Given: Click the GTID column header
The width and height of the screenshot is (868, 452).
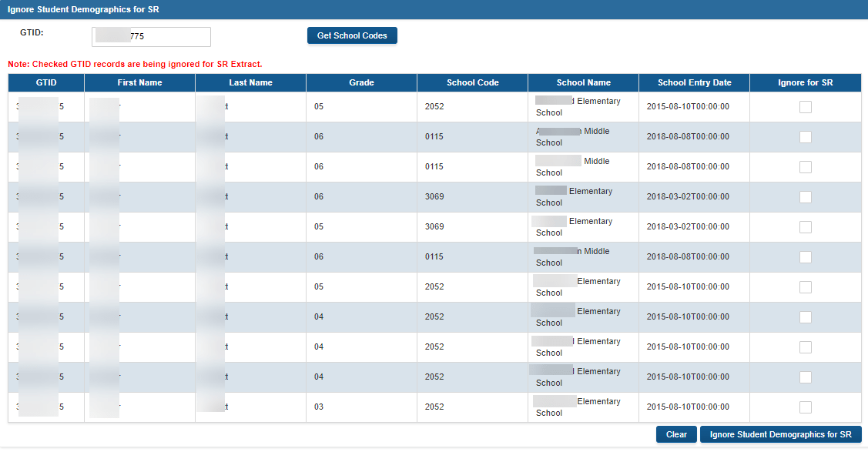Looking at the screenshot, I should [x=46, y=82].
